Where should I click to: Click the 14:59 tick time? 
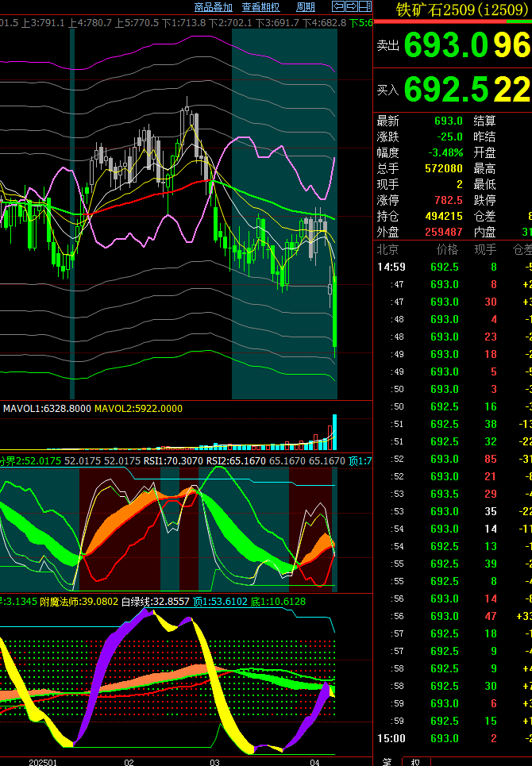click(391, 267)
